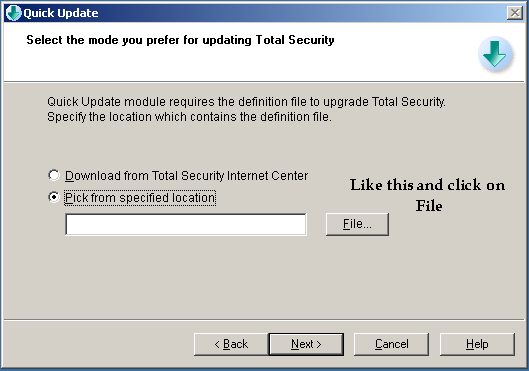The height and width of the screenshot is (371, 529).
Task: Focus the definition file location text field
Action: [x=186, y=224]
